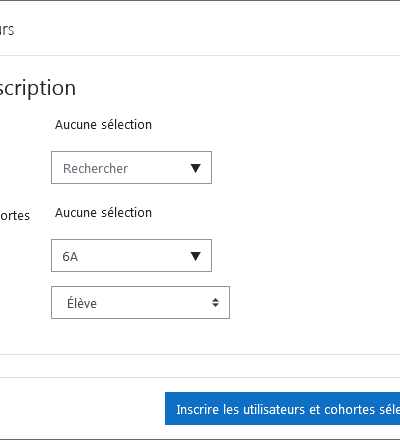Open the Élève role selector

point(140,302)
